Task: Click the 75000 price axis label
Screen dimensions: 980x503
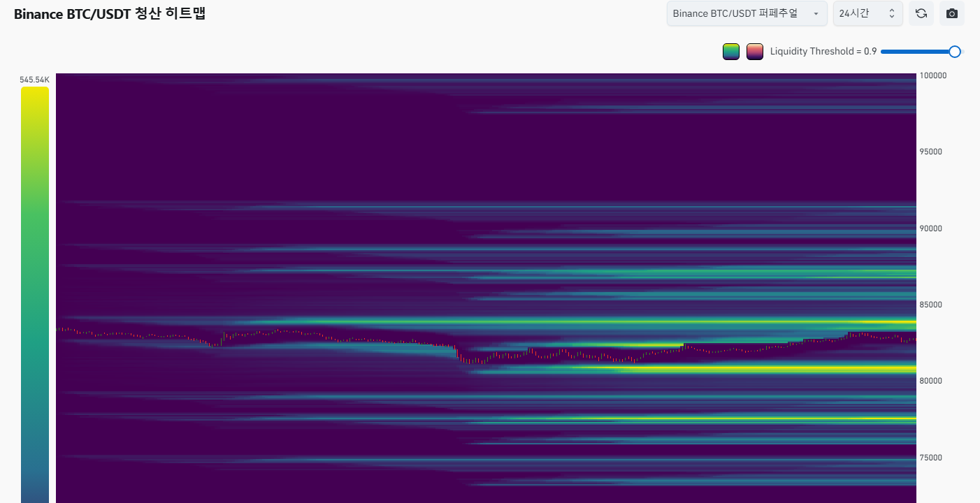Action: click(931, 458)
